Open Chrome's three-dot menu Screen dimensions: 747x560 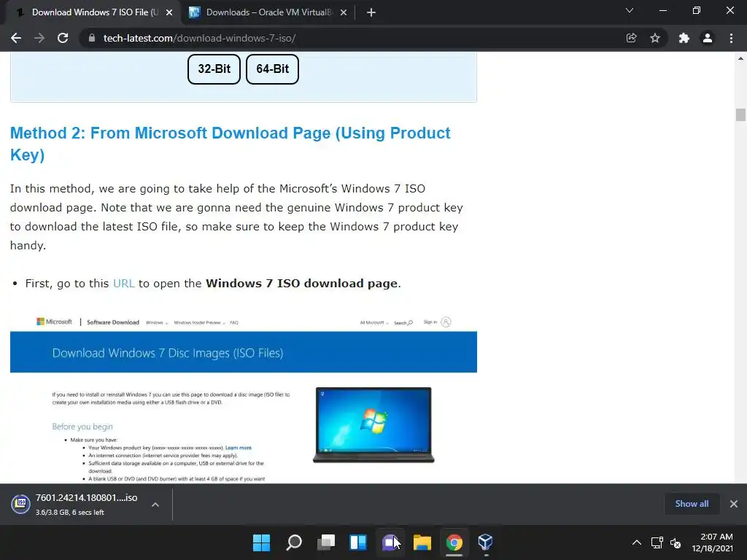coord(731,38)
